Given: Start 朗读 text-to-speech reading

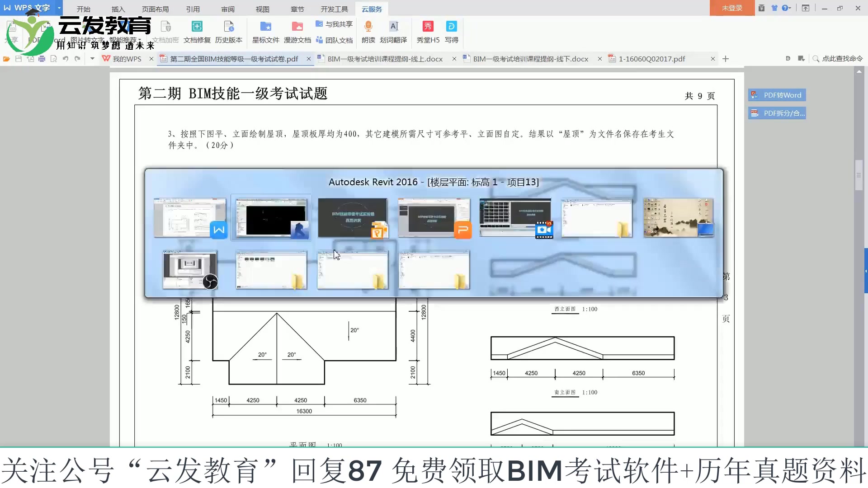Looking at the screenshot, I should click(368, 32).
